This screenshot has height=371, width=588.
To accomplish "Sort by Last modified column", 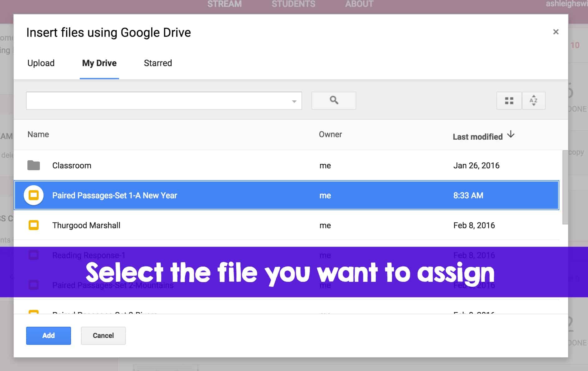I will (x=477, y=137).
